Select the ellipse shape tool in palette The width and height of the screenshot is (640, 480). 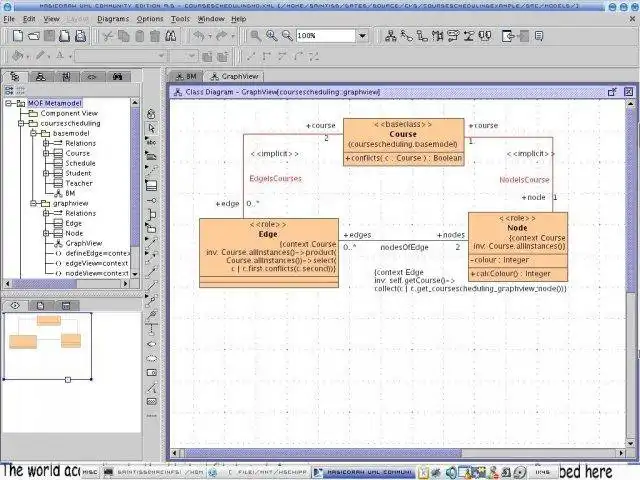pos(151,358)
